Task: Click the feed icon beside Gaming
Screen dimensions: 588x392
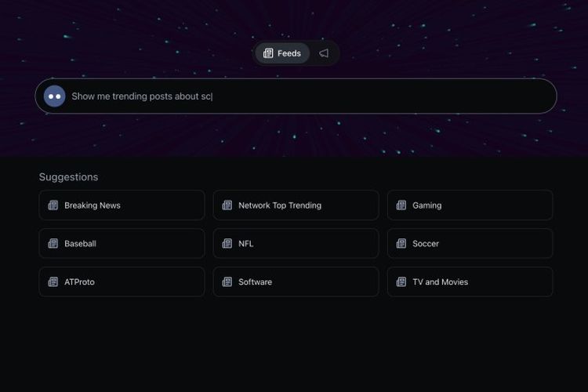Action: click(x=401, y=205)
